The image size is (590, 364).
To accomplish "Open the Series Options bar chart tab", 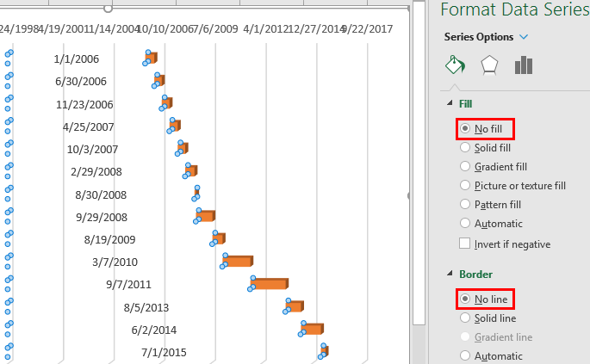I will click(524, 65).
